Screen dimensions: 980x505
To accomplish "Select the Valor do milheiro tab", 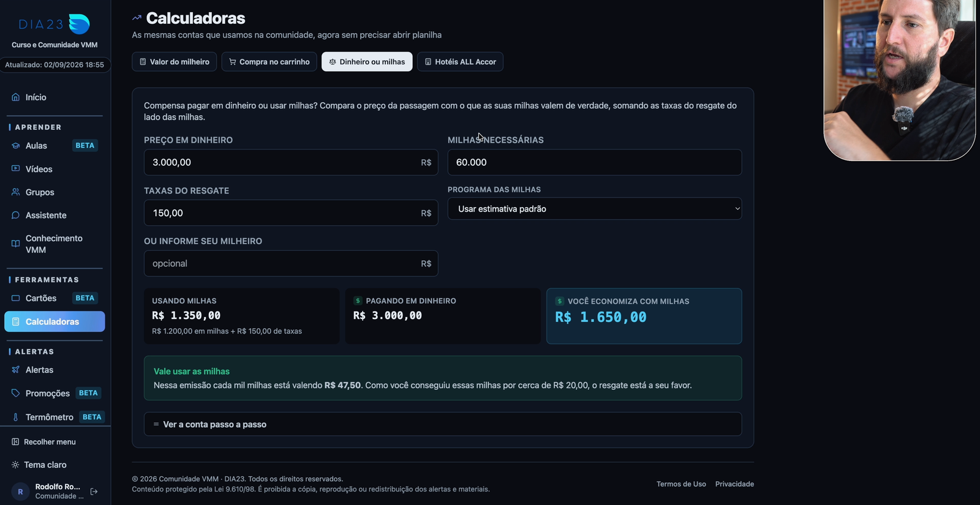I will 175,62.
